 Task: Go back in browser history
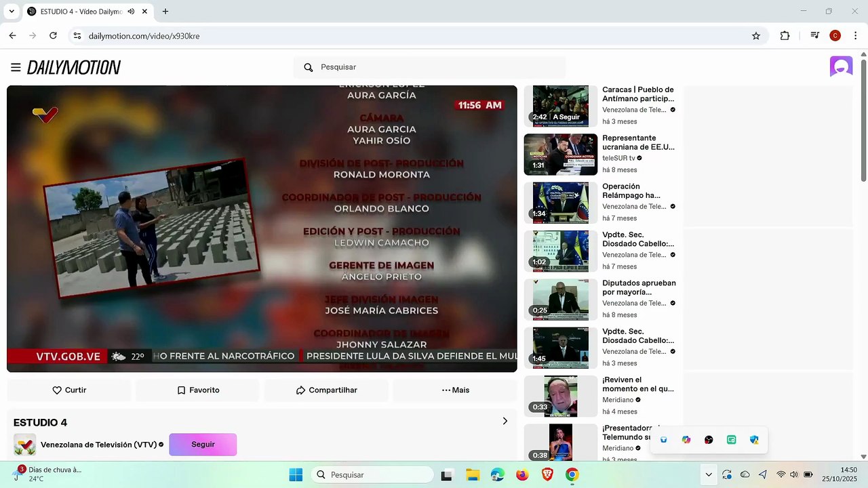pos(12,36)
